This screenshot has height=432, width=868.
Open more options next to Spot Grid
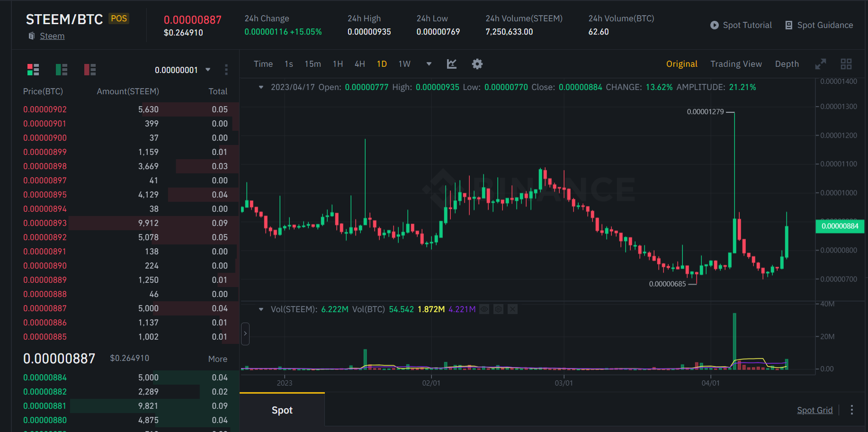tap(852, 410)
